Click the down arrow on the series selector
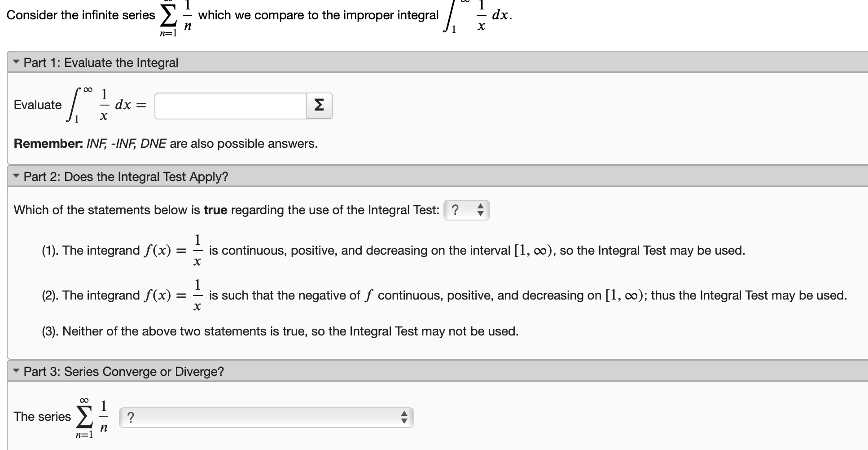Image resolution: width=868 pixels, height=450 pixels. click(403, 420)
